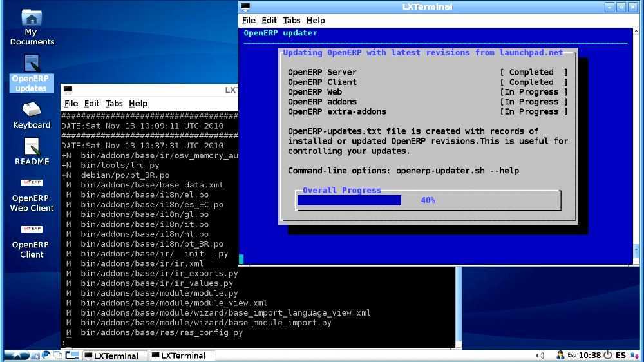Click the Command-line options help text
This screenshot has width=644, height=362.
point(403,171)
